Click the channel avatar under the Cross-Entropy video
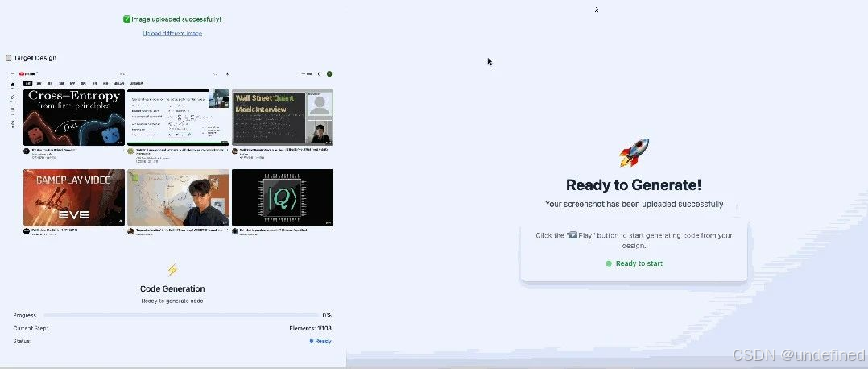The image size is (868, 369). (26, 151)
